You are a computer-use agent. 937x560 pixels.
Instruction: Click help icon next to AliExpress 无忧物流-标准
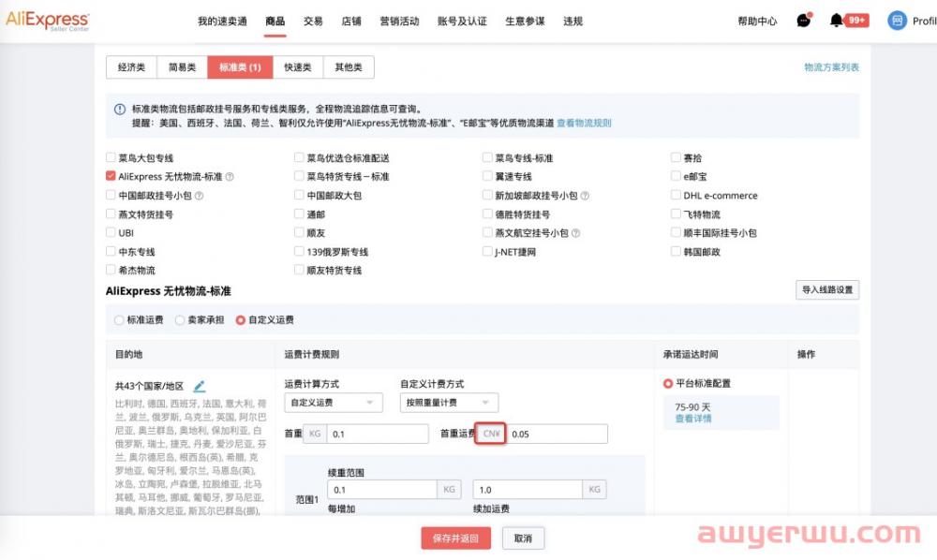click(230, 177)
